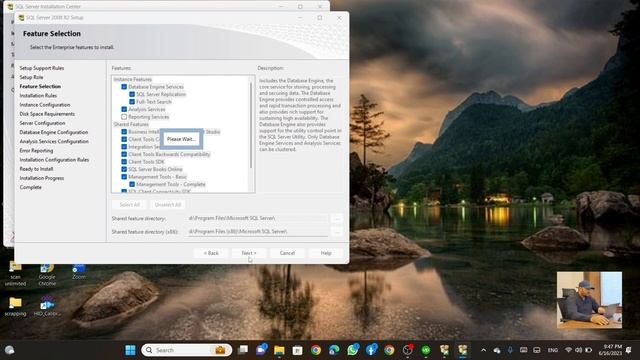Click Installation Rules in the sidebar
This screenshot has height=360, width=640.
pyautogui.click(x=38, y=96)
